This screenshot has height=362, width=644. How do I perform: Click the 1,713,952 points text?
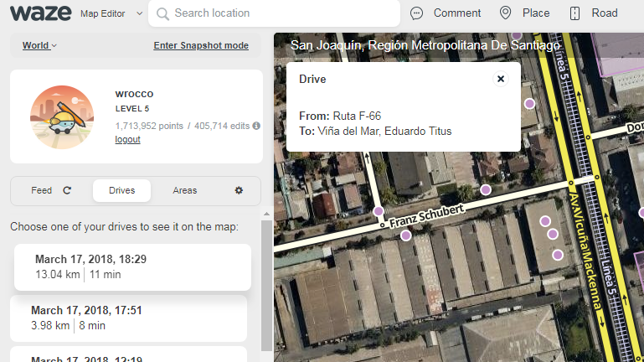click(149, 126)
